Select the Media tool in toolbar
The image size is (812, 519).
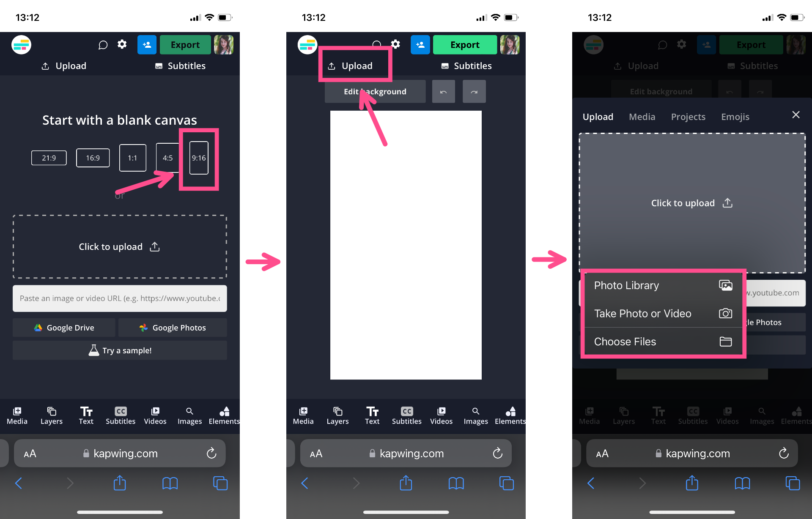coord(18,415)
